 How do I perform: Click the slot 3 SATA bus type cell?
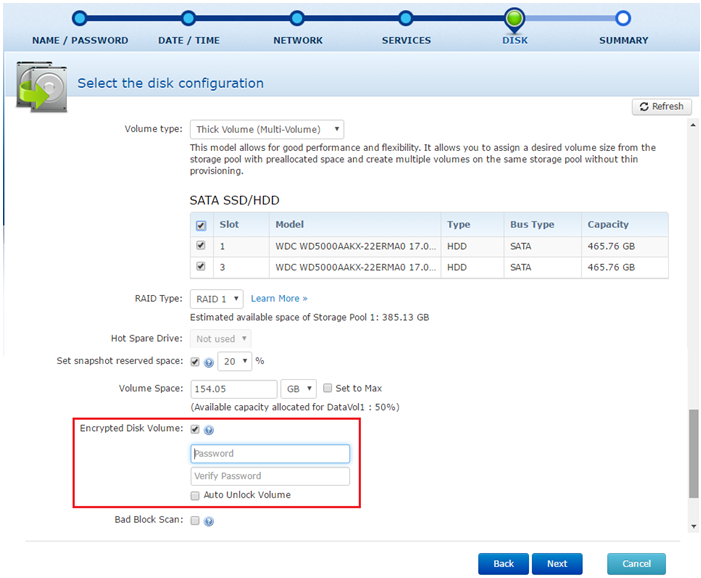(x=543, y=267)
